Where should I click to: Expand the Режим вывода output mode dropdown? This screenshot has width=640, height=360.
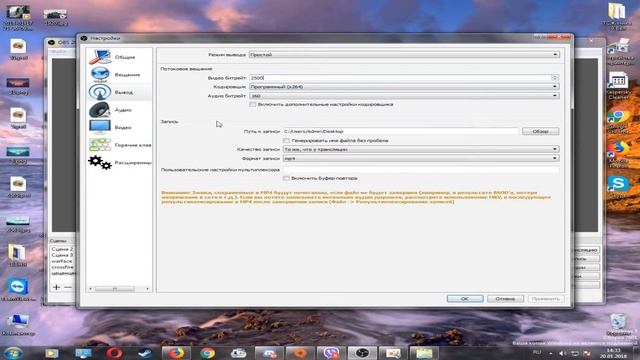pyautogui.click(x=404, y=54)
